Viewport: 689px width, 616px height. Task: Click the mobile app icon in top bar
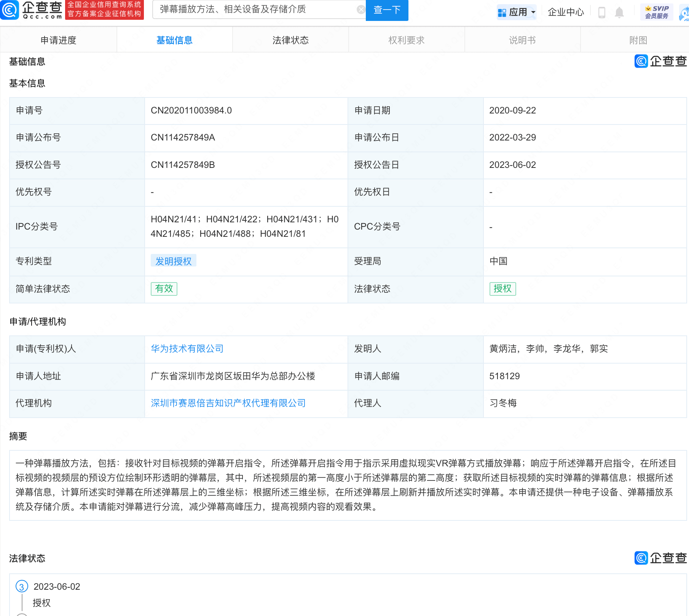602,12
